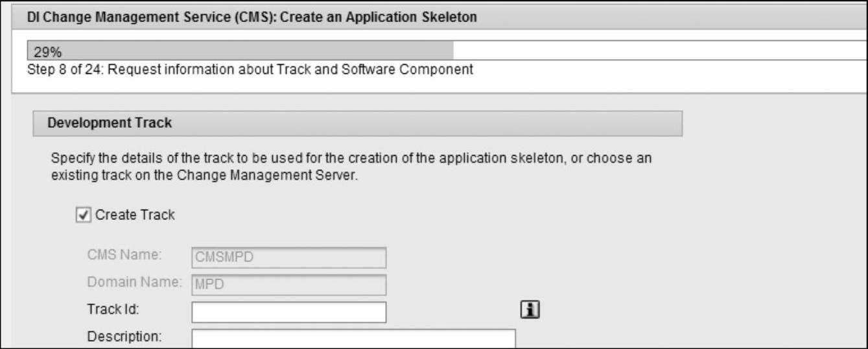Viewport: 868px width, 349px height.
Task: Click the CMS Name label
Action: tap(124, 255)
